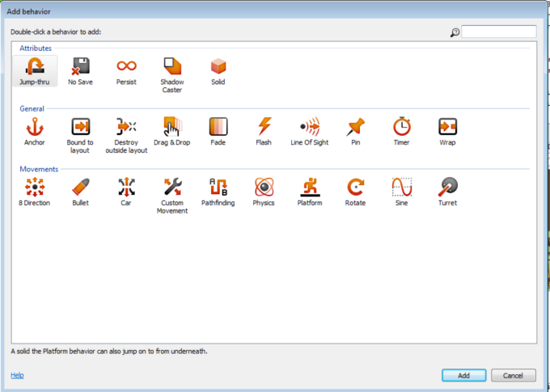
Task: Click the Pin pushpin behavior
Action: pos(356,132)
